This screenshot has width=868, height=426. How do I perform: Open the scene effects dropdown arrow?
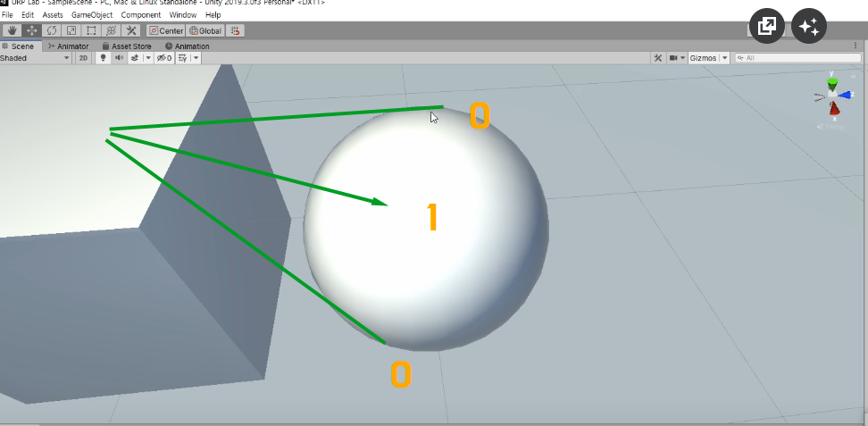[x=148, y=58]
